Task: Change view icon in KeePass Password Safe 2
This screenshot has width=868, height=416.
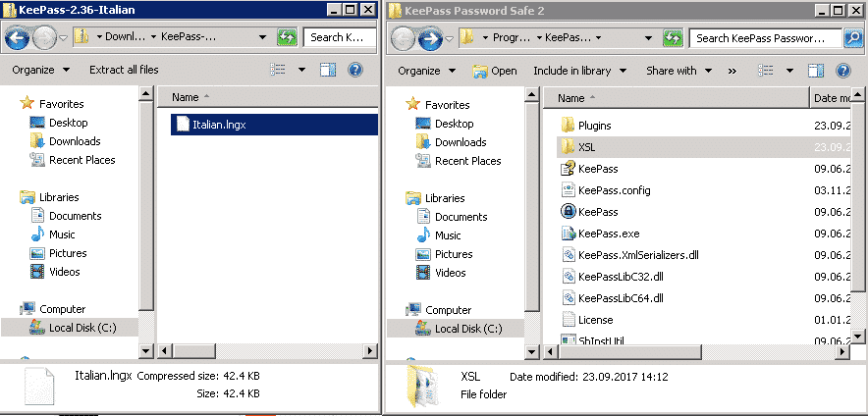Action: [x=766, y=71]
